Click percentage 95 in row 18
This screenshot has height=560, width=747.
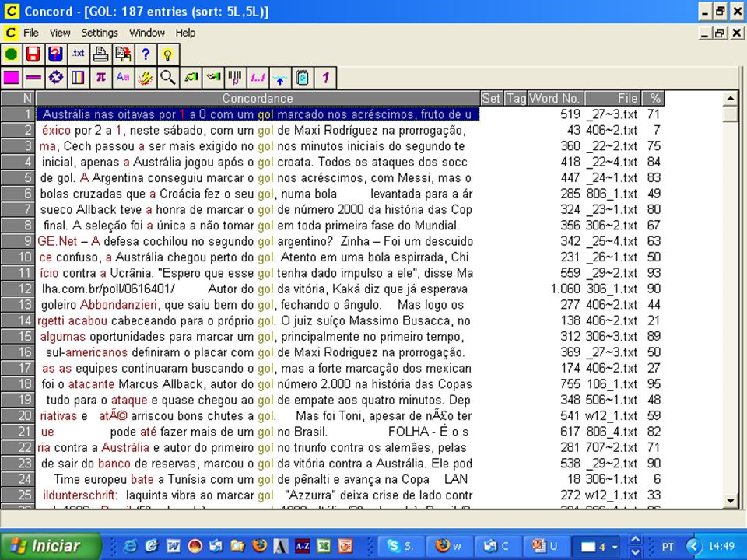click(654, 384)
